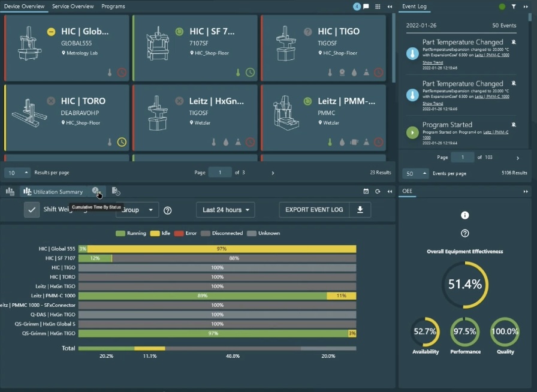This screenshot has width=537, height=392.
Task: Open the calendar icon on the chart panel
Action: [x=367, y=191]
